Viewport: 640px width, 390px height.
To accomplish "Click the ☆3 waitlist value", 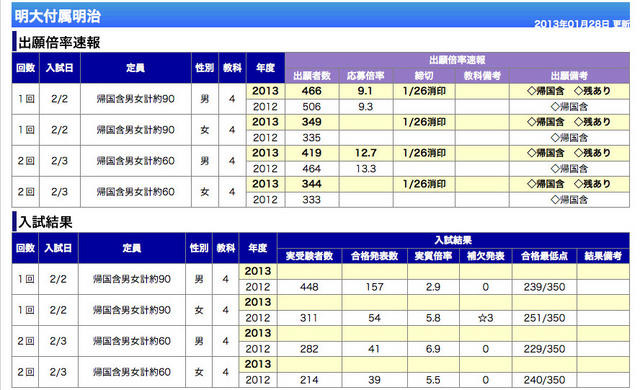I will [x=485, y=318].
